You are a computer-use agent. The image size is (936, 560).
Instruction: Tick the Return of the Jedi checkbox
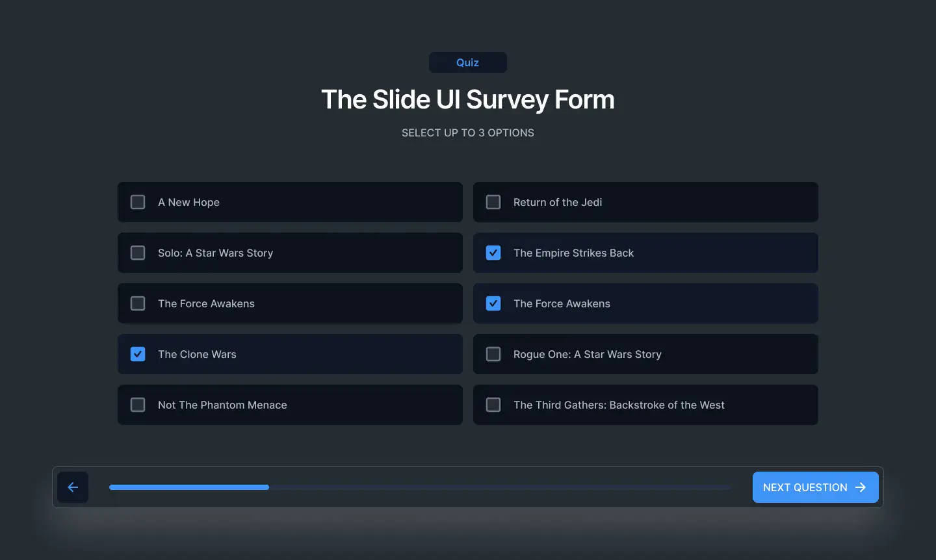(493, 202)
